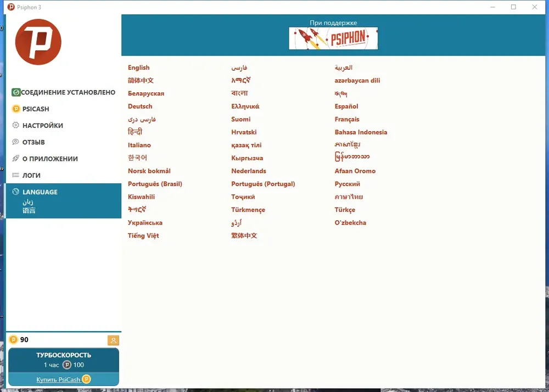Select ภาษาไทย language
The height and width of the screenshot is (392, 549).
349,197
